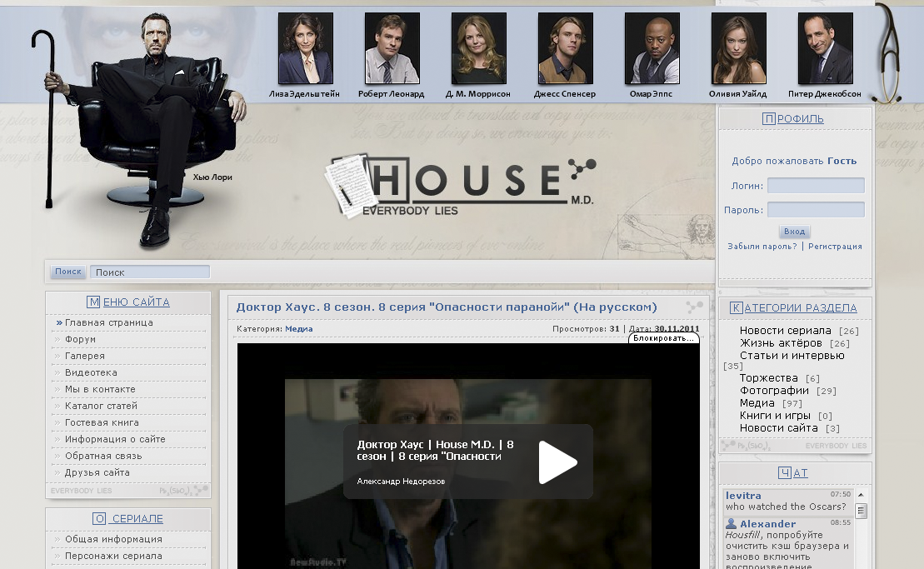Viewport: 924px width, 569px height.
Task: Open Каталог статей menu item
Action: click(101, 406)
